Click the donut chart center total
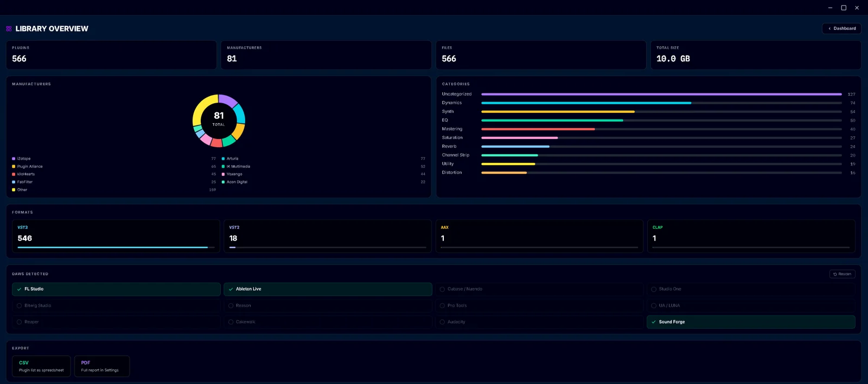This screenshot has height=384, width=868. 219,118
